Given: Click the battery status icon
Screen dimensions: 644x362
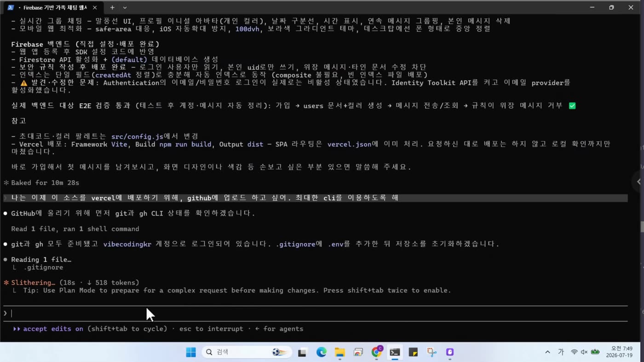Looking at the screenshot, I should click(x=595, y=352).
